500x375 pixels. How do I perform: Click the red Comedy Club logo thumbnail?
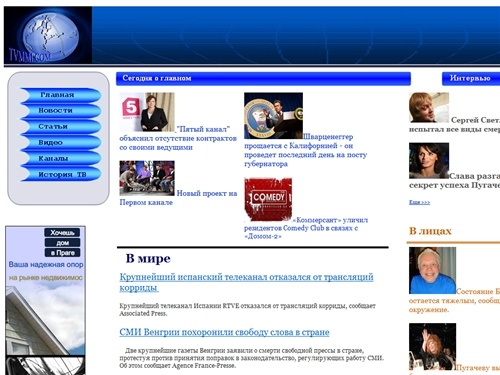(268, 200)
